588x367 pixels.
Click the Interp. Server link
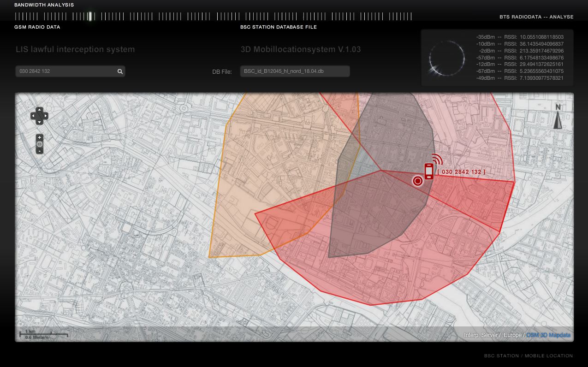[x=481, y=335]
